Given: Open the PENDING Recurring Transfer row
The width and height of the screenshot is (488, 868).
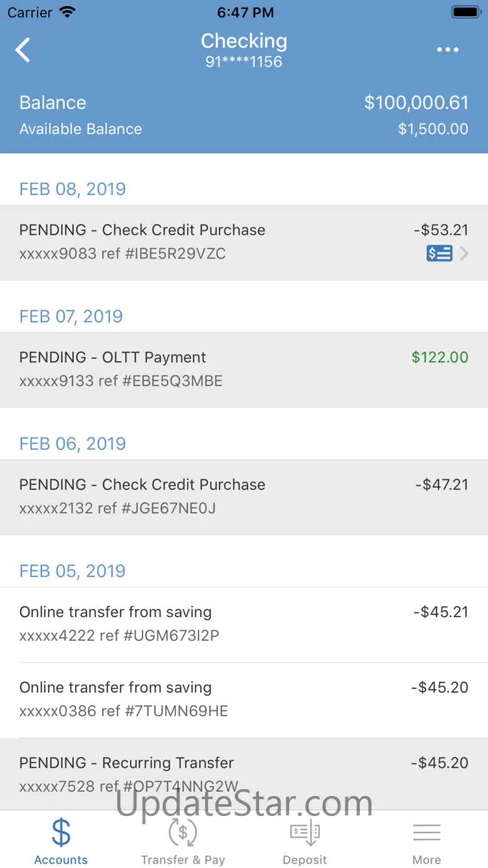Looking at the screenshot, I should point(244,774).
